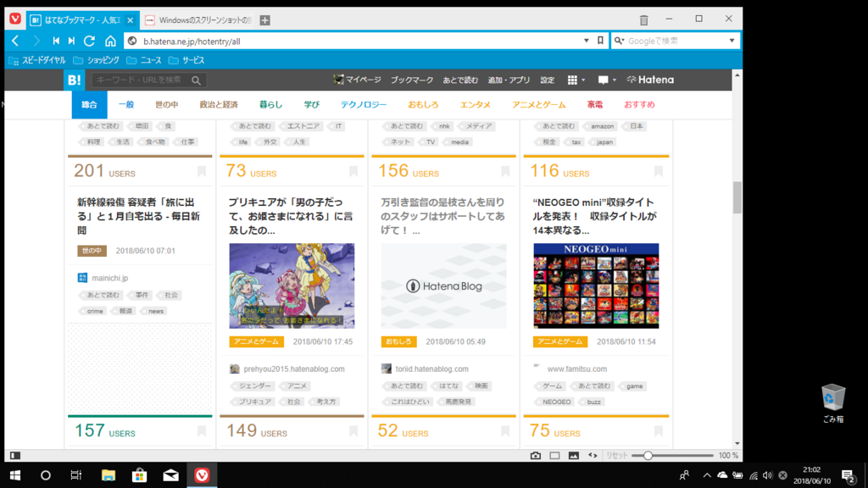Open the あとで読む header link
This screenshot has width=868, height=488.
(x=460, y=80)
